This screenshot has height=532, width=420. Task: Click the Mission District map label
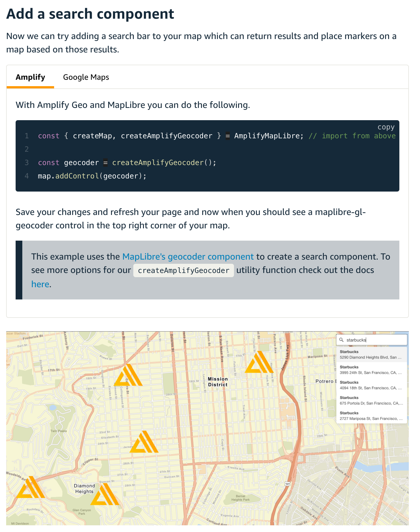[218, 382]
